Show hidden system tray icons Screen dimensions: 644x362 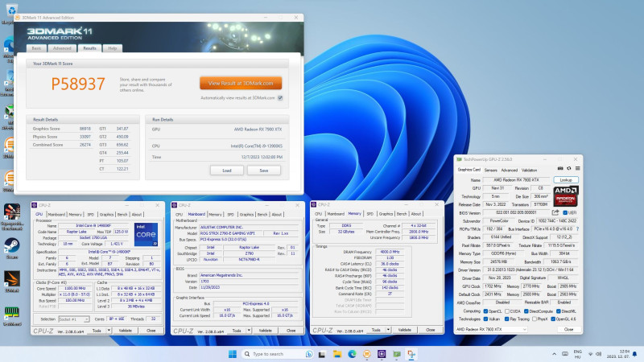pyautogui.click(x=554, y=354)
